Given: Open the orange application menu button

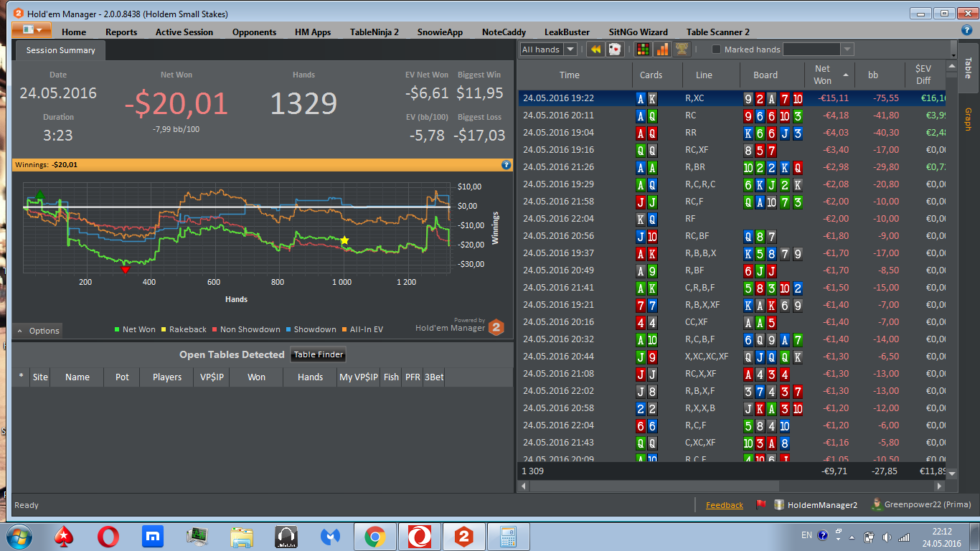Looking at the screenshot, I should 32,29.
